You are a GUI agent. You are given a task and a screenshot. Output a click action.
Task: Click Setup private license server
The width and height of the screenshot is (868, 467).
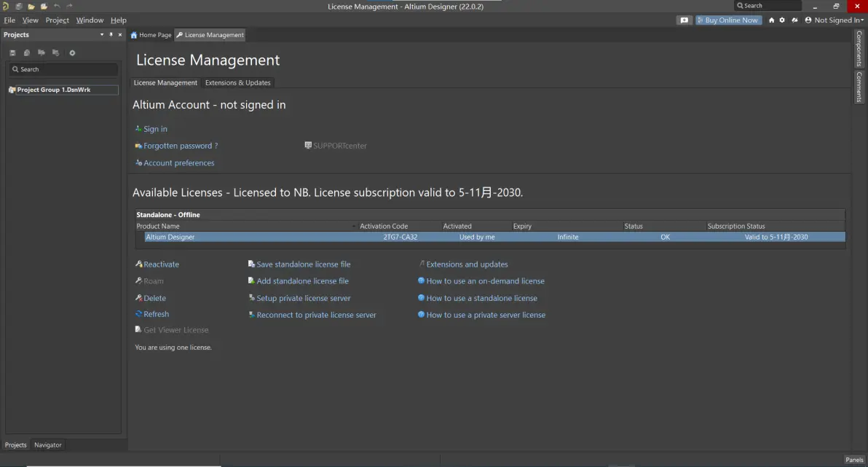304,298
